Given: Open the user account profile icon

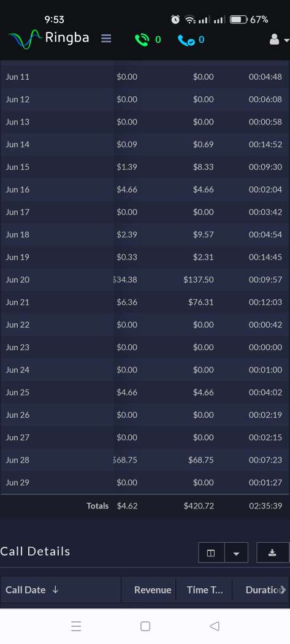Looking at the screenshot, I should point(275,39).
